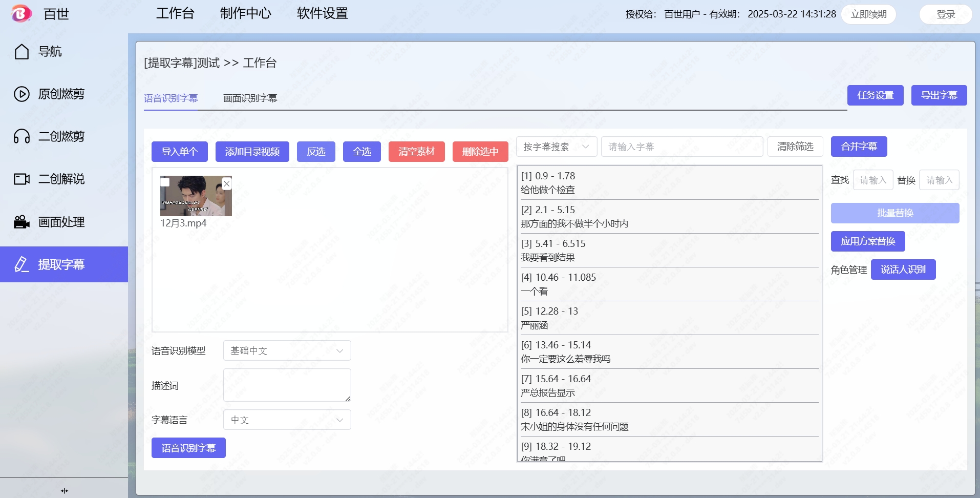Expand the 语音识别模型 dropdown
The width and height of the screenshot is (980, 498).
tap(287, 351)
